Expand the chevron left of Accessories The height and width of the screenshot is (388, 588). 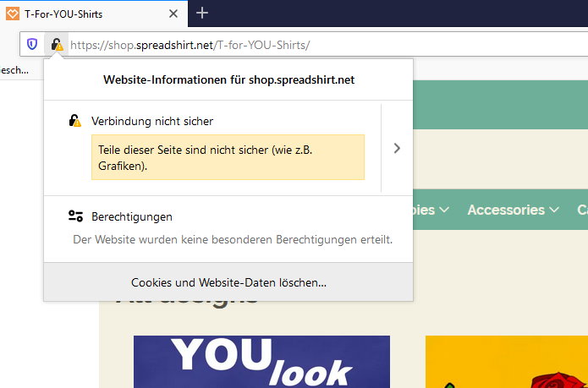[x=444, y=210]
